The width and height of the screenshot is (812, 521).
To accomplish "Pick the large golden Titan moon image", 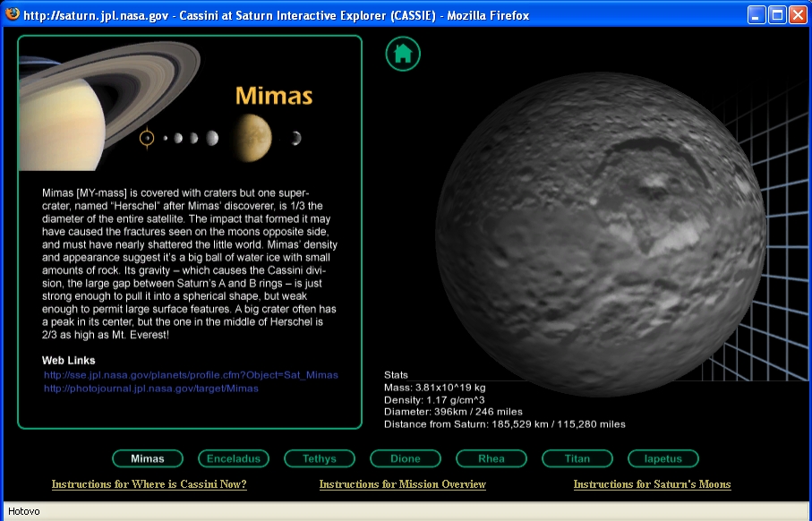I will pyautogui.click(x=252, y=138).
